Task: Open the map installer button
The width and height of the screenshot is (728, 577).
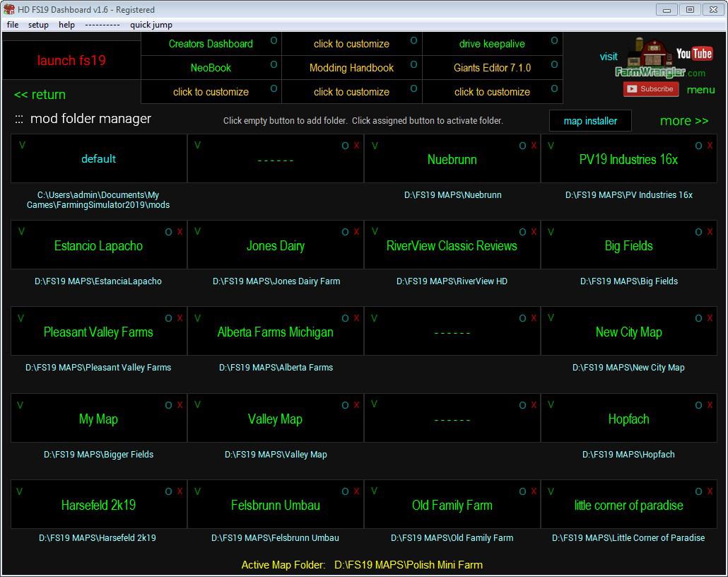Action: pos(590,121)
